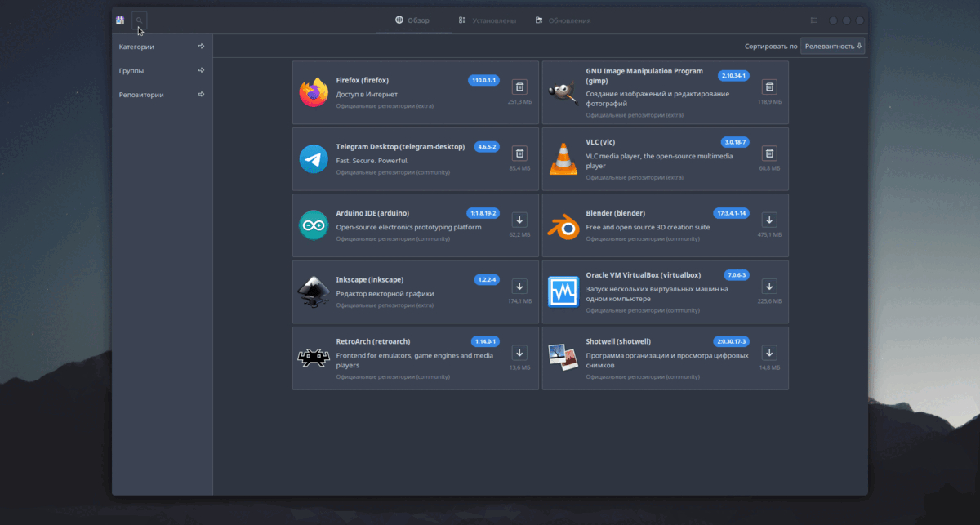This screenshot has height=525, width=980.
Task: Click the Inkscape logo icon
Action: click(314, 292)
